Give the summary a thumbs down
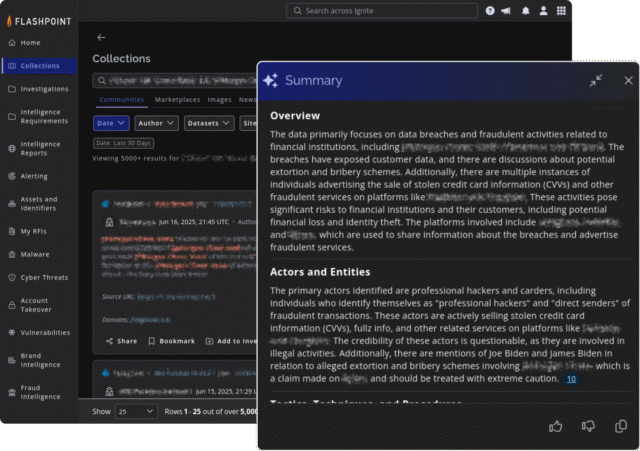The width and height of the screenshot is (640, 451). [x=588, y=427]
